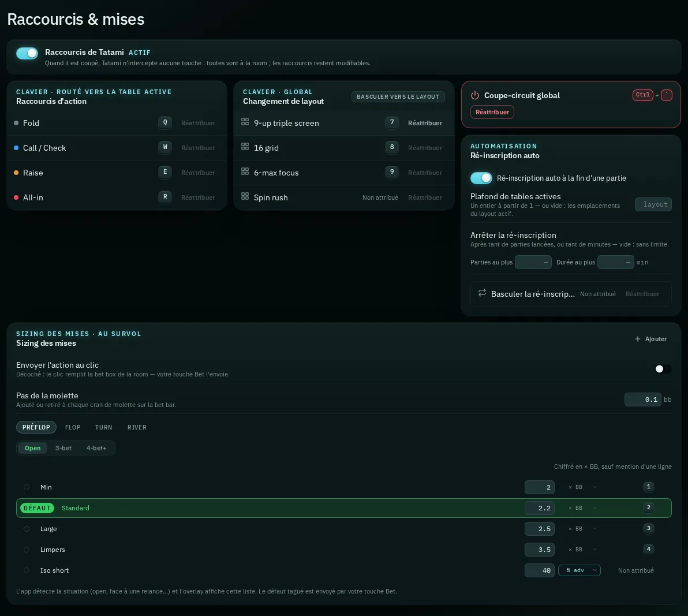Viewport: 688px width, 616px height.
Task: Click the Limpers sizing value 3.5 field
Action: (540, 549)
